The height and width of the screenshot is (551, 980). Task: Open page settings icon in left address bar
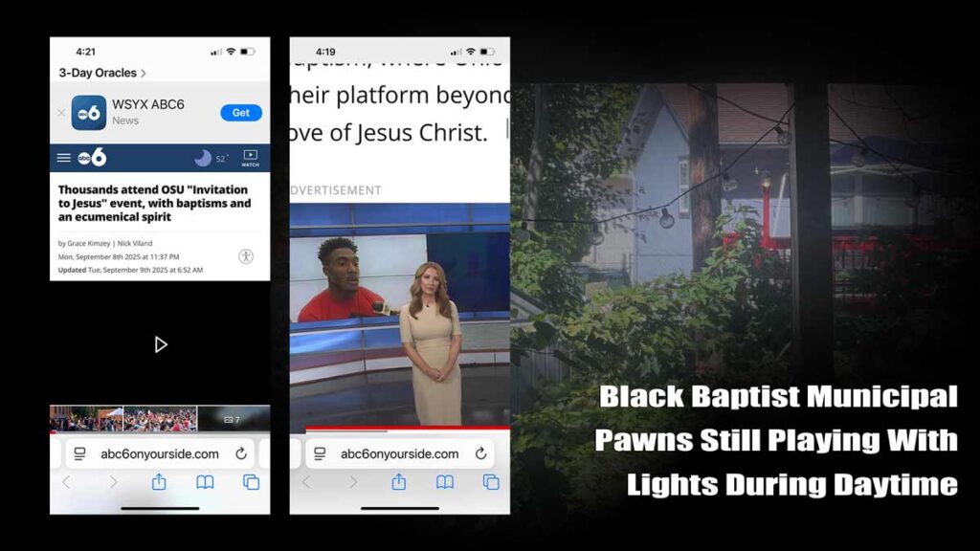(x=80, y=453)
